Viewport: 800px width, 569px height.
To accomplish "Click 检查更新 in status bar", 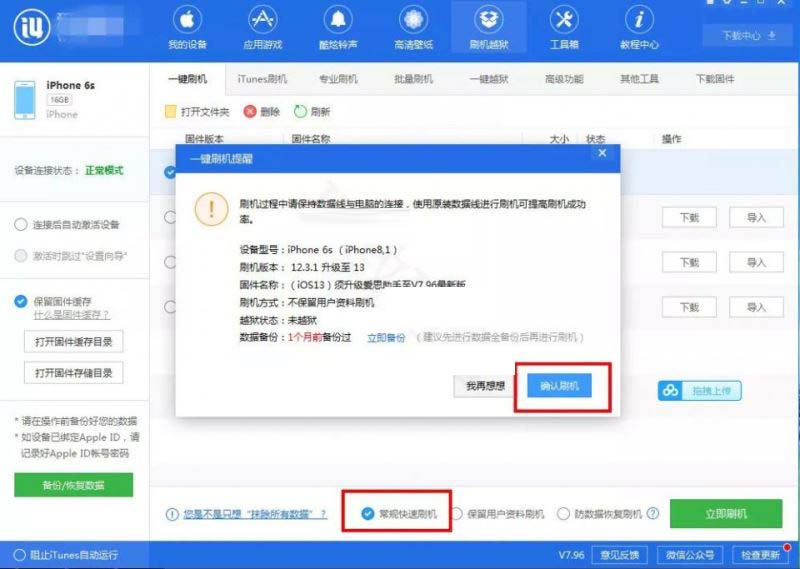I will (x=760, y=555).
